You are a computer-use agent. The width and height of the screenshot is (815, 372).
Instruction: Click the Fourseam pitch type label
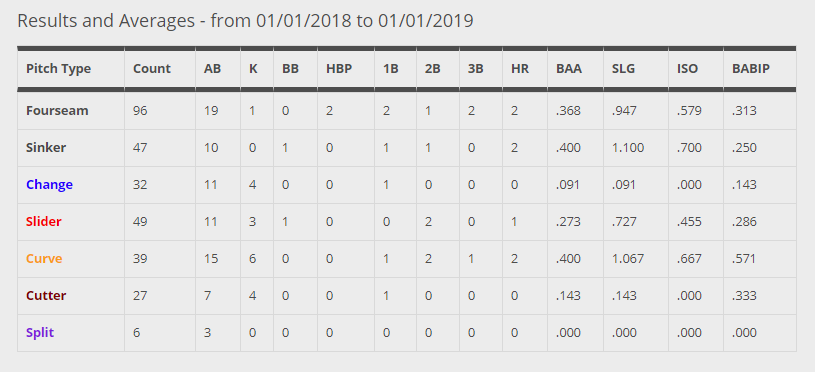coord(57,111)
